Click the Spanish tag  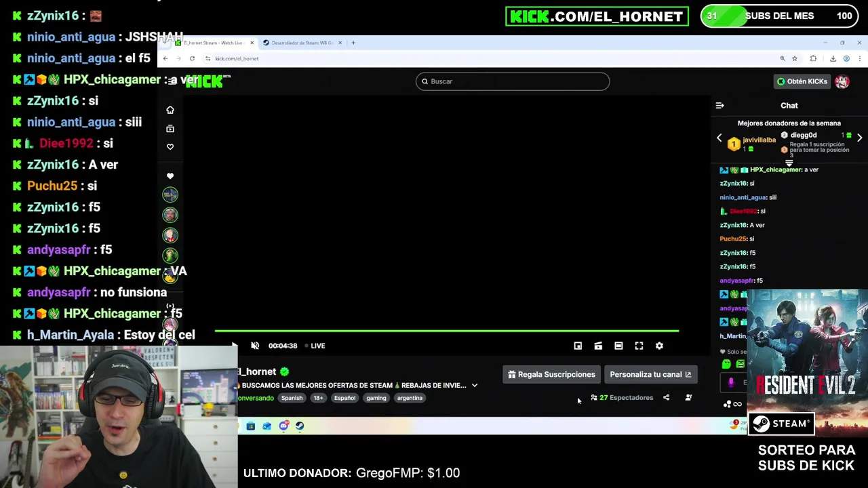(292, 398)
